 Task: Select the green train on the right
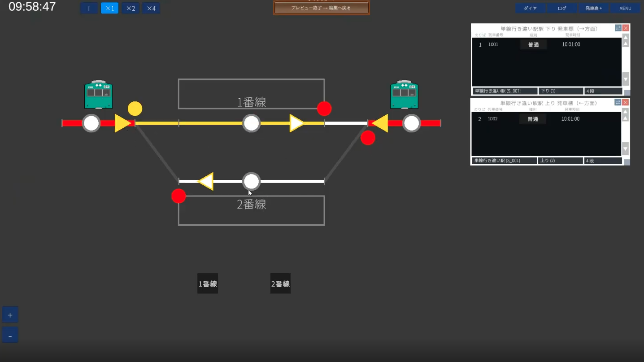point(404,95)
